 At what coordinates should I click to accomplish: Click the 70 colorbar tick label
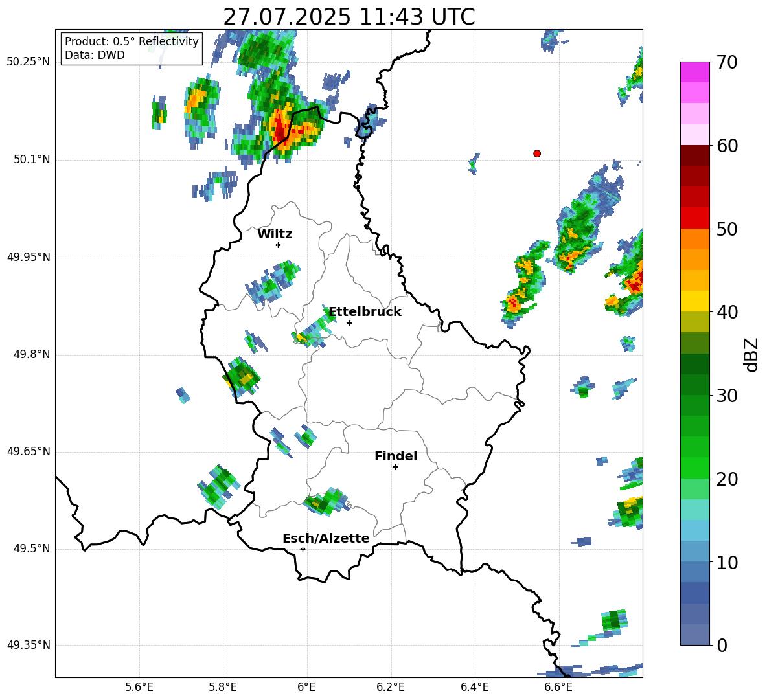[727, 62]
